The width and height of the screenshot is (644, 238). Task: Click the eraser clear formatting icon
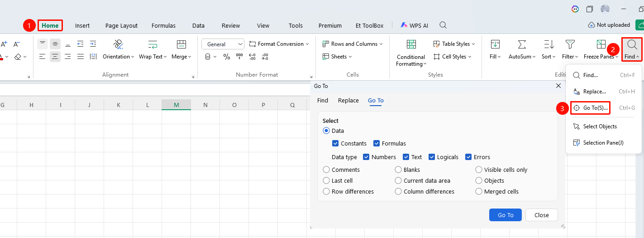pyautogui.click(x=18, y=57)
